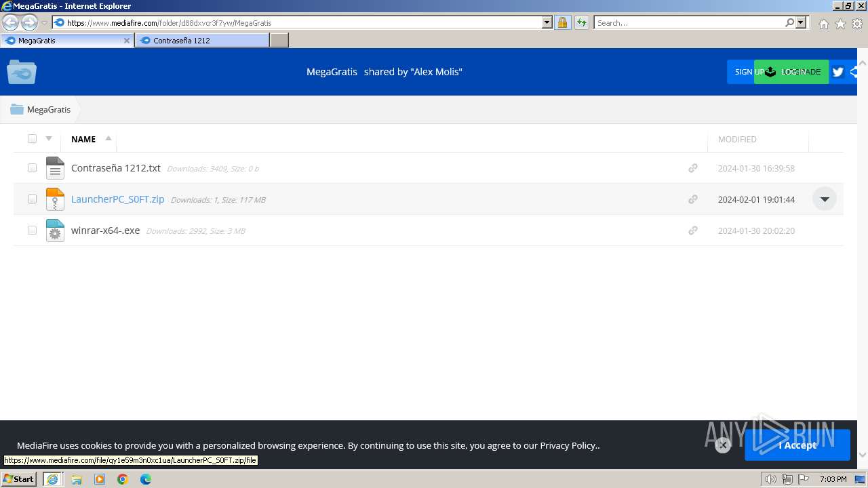This screenshot has height=488, width=868.
Task: Open winrar-x64-.exe file link
Action: (x=106, y=230)
